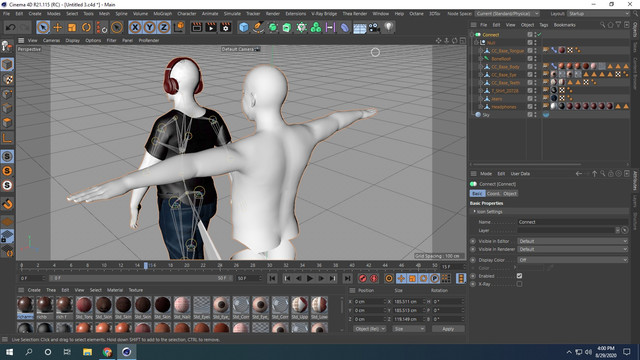This screenshot has width=640, height=360.
Task: Switch the coordinate system icon
Action: [x=179, y=27]
